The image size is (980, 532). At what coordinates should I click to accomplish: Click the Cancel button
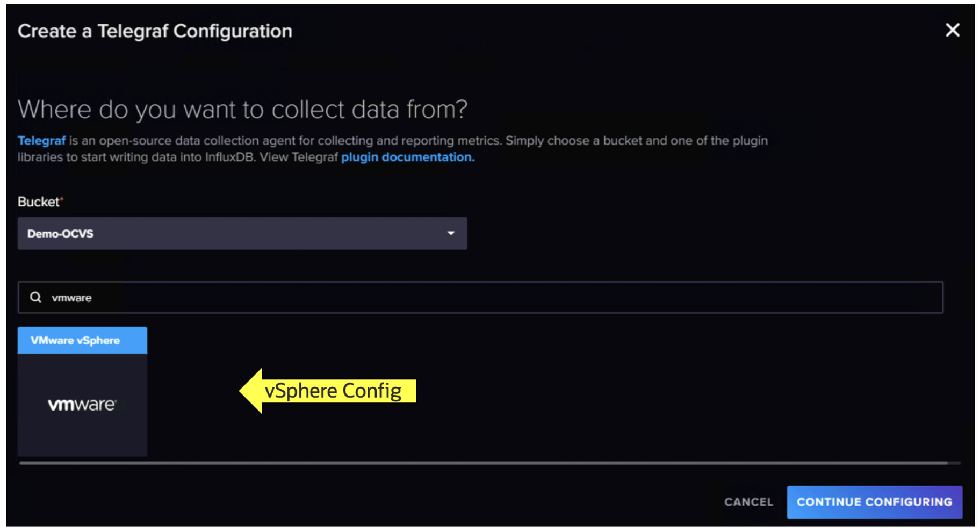(748, 502)
